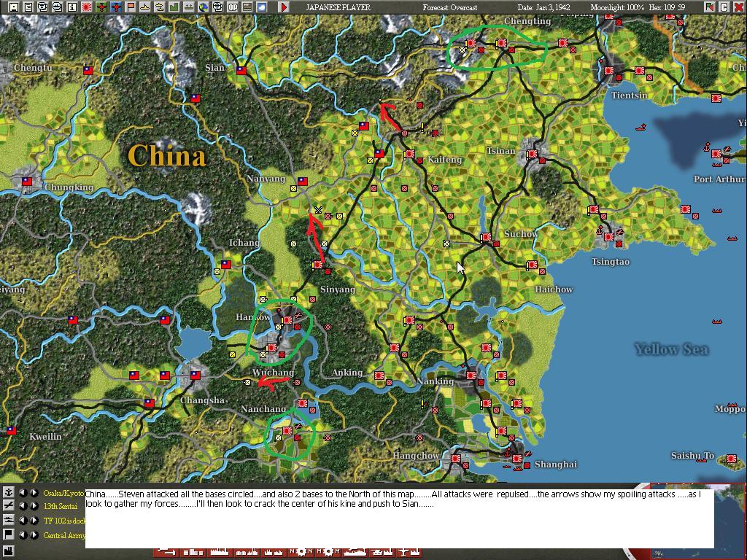Click the OP toolbar button

[x=233, y=7]
